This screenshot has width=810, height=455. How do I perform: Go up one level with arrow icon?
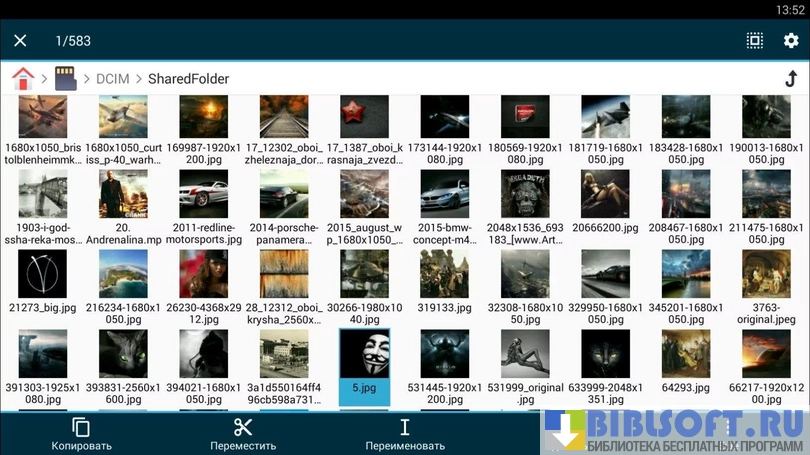coord(790,79)
